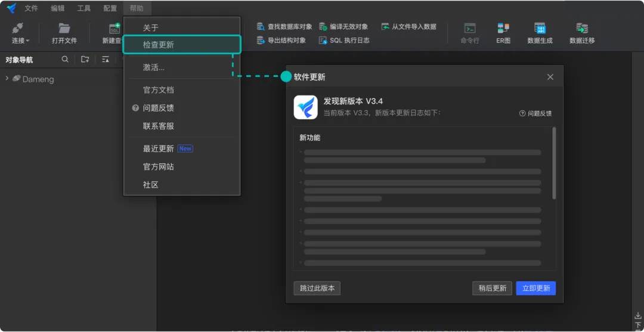Screen dimensions: 644x332
Task: Click the SQL 执行日志 icon
Action: coord(323,40)
